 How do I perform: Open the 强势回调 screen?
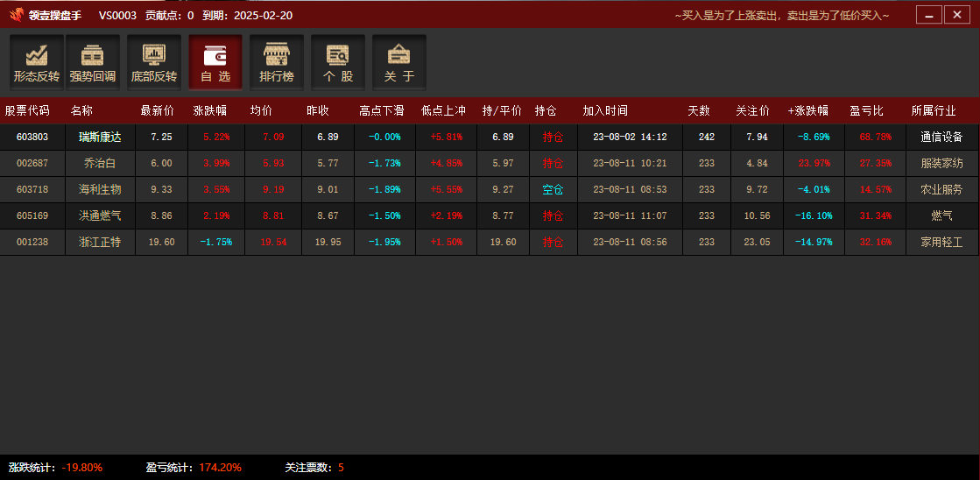click(x=93, y=62)
